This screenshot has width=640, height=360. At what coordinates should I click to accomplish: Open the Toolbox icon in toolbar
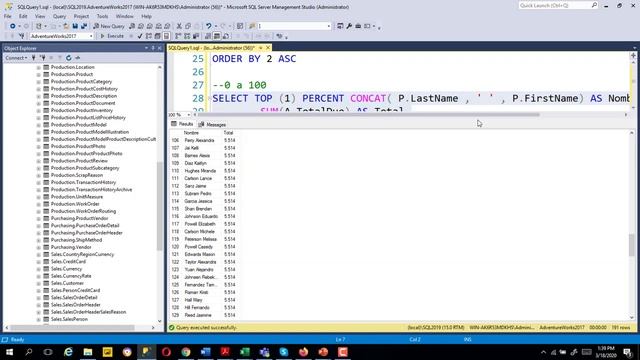tap(358, 26)
